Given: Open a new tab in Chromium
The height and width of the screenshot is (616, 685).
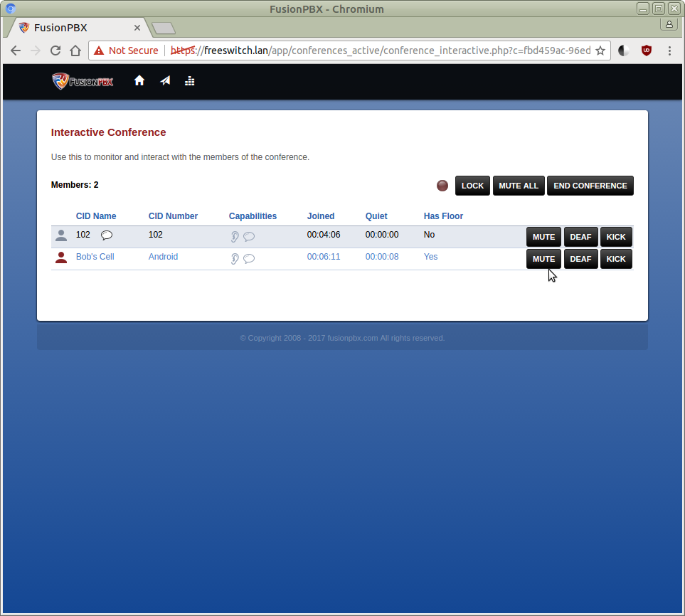Looking at the screenshot, I should click(164, 28).
